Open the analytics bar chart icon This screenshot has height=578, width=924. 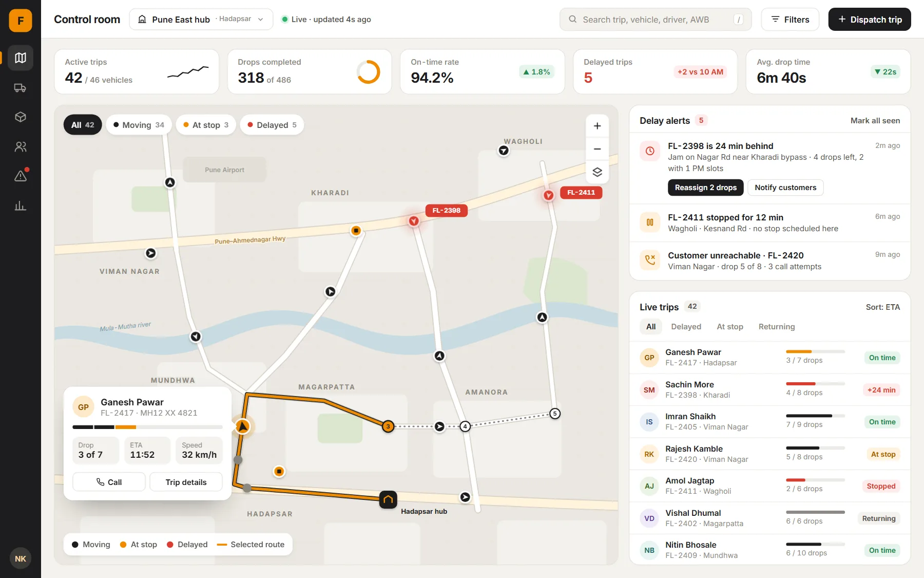(21, 206)
